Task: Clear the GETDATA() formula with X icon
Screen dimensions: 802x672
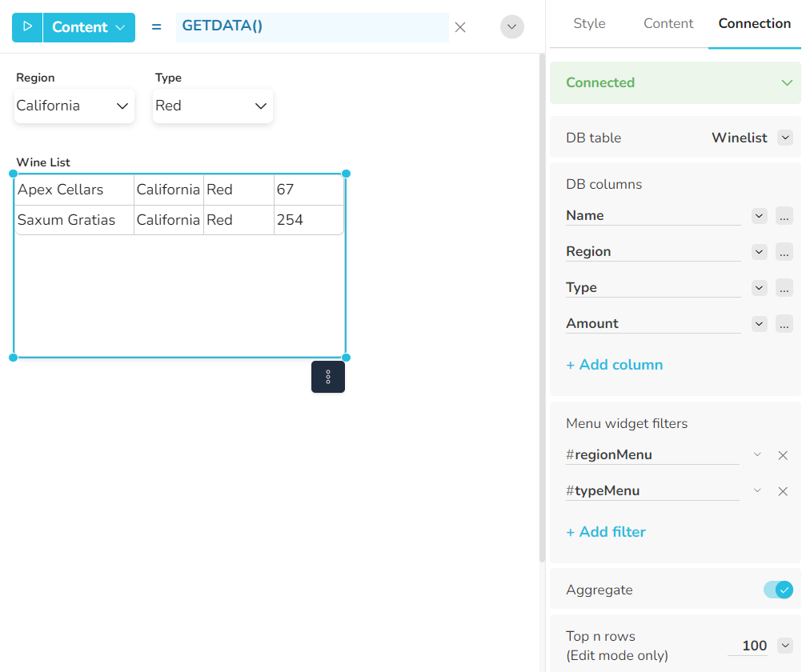Action: coord(460,27)
